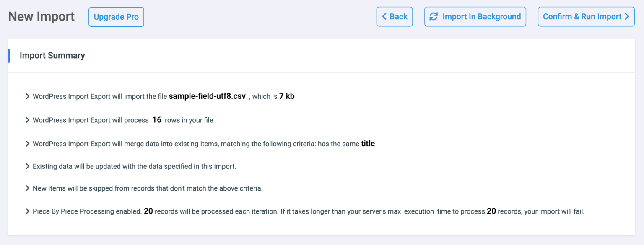Click the chevron next to 'New Items will be skipped'
Viewport: 644px width, 245px height.
(x=28, y=188)
